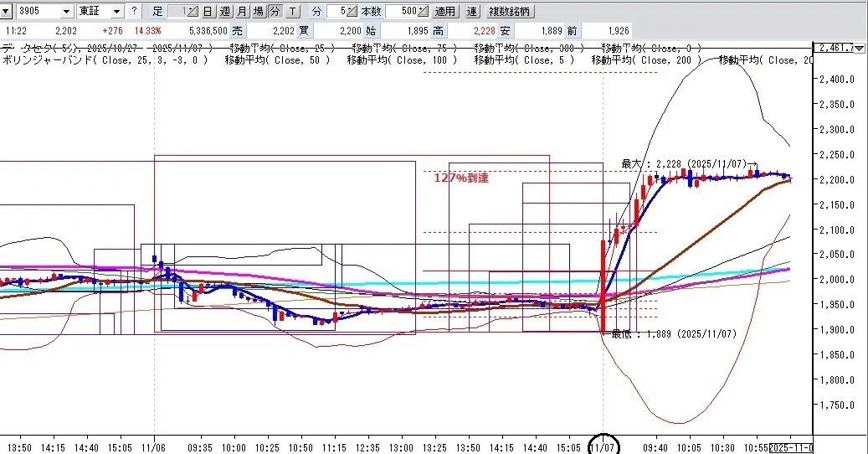868x454 pixels.
Task: Click the 09:40 time axis label
Action: [655, 447]
